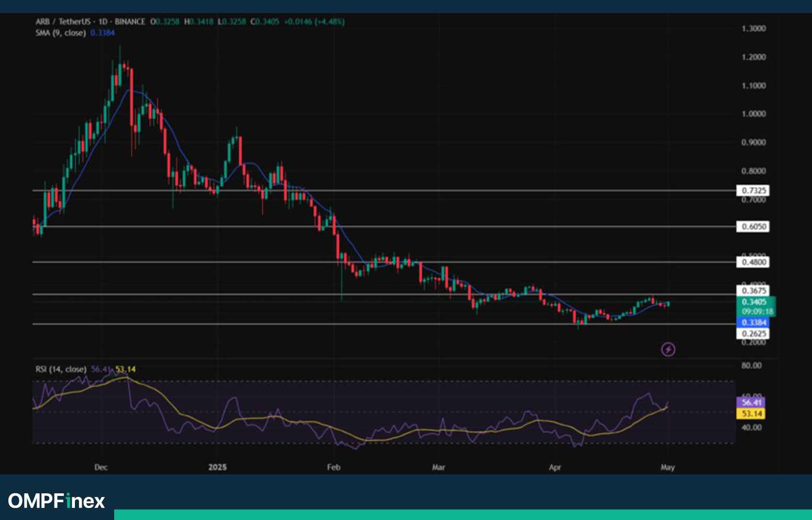Click the 2025 label on time axis
Screen dimensions: 812x520
click(x=217, y=467)
